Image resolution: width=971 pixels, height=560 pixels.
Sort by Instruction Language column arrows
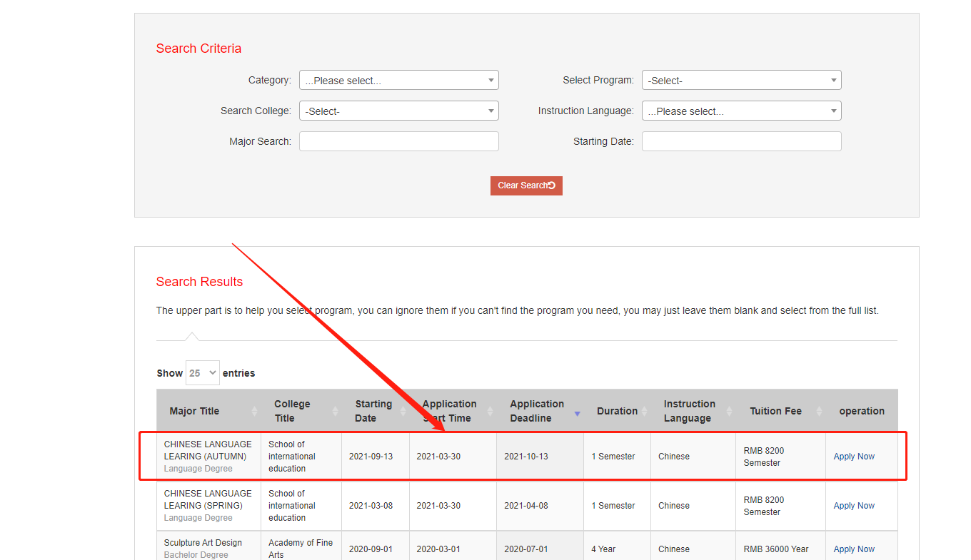pyautogui.click(x=729, y=412)
